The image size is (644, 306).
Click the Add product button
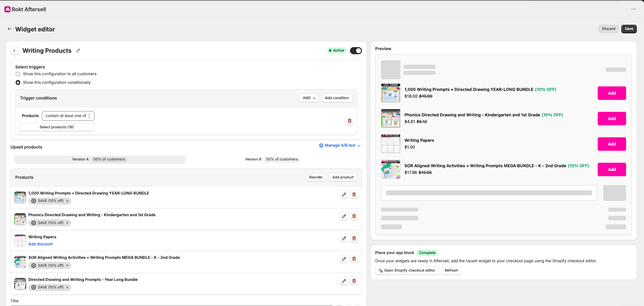(x=343, y=177)
